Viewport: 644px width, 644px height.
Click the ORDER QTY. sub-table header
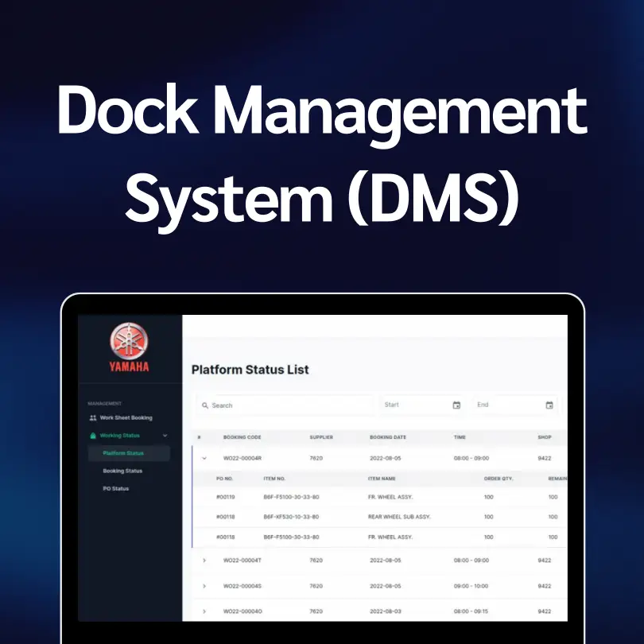coord(499,479)
